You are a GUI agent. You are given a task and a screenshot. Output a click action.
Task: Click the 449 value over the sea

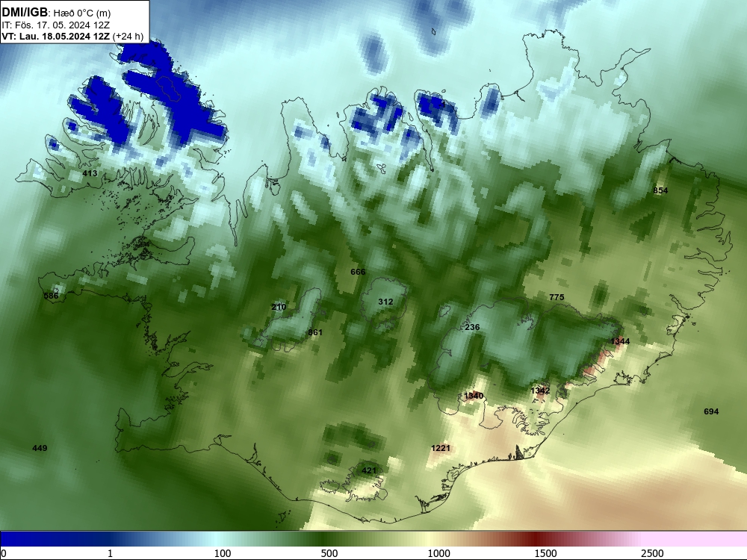[40, 448]
